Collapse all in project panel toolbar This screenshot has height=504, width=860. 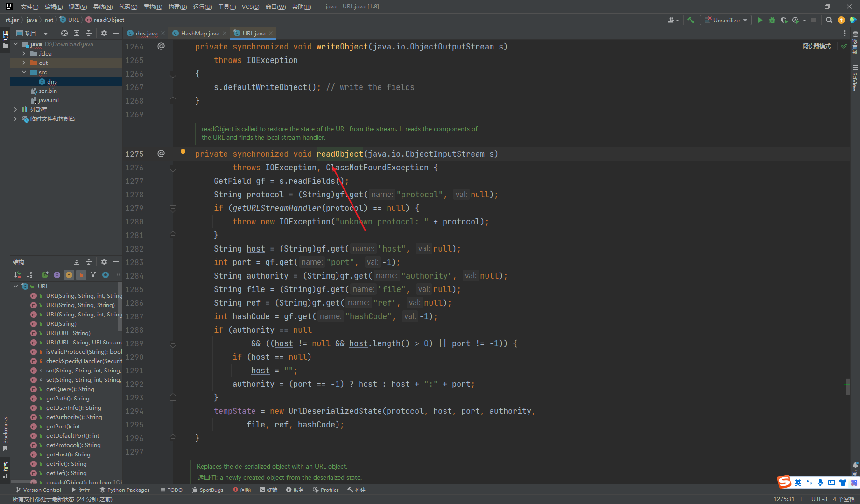(89, 33)
